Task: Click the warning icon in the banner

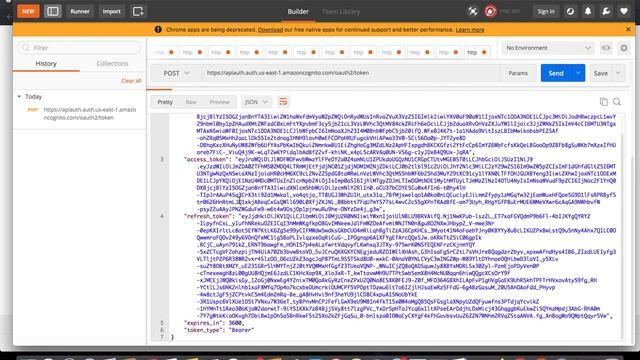Action: [x=158, y=29]
